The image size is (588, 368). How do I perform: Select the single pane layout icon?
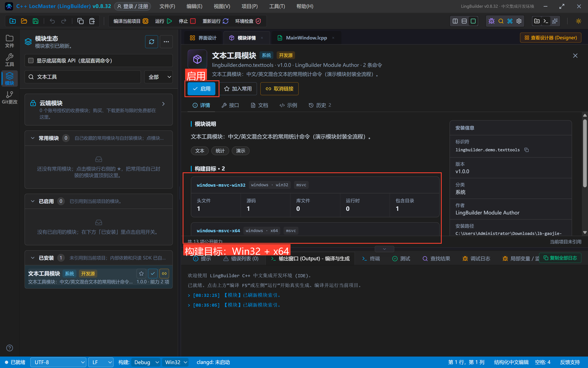(x=473, y=21)
